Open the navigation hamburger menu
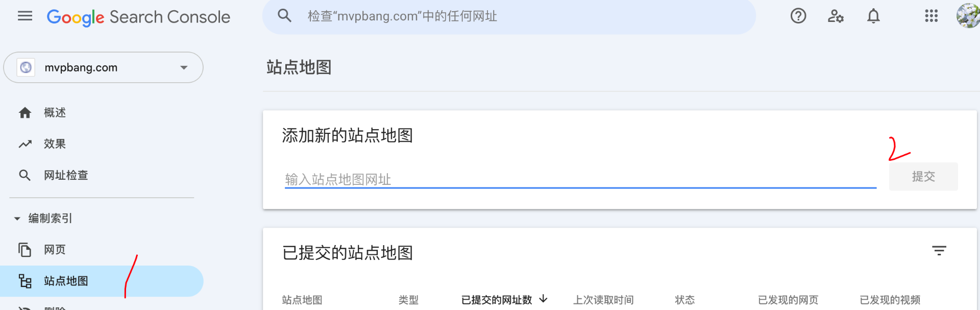 click(x=24, y=16)
